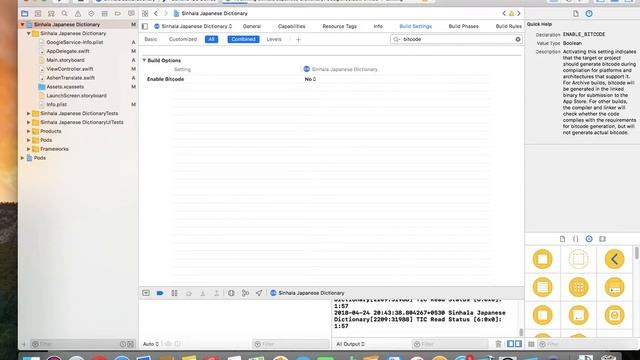Switch the library to grid view icon
The height and width of the screenshot is (360, 640).
click(531, 344)
